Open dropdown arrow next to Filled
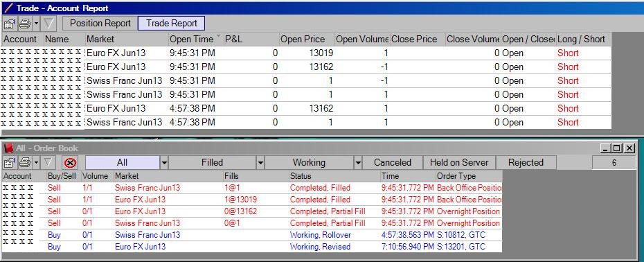 (260, 163)
